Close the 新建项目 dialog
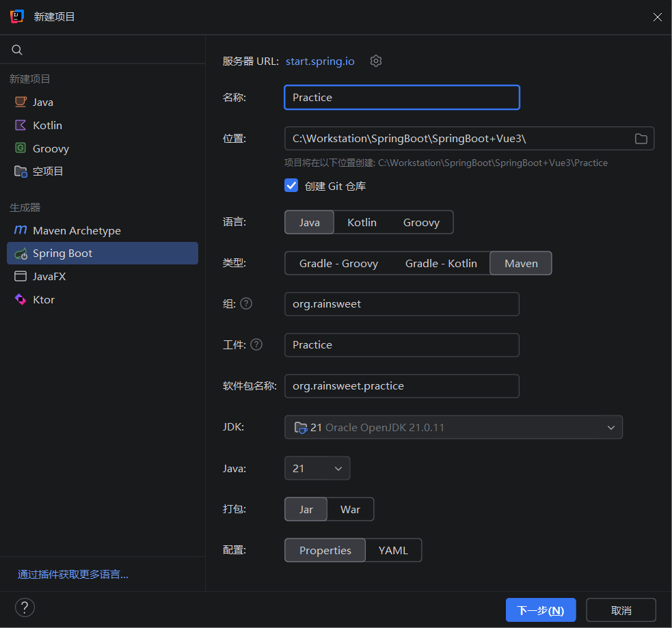The width and height of the screenshot is (672, 628). tap(657, 16)
